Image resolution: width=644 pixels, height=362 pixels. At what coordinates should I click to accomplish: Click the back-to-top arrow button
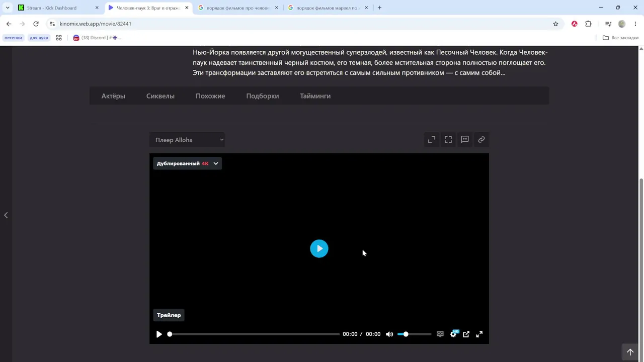(630, 352)
